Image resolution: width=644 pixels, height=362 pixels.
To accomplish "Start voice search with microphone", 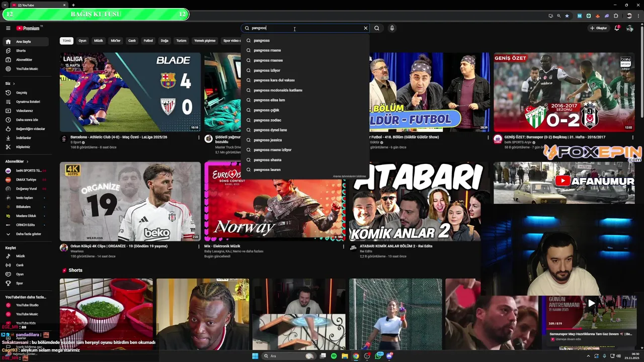I will [x=392, y=28].
